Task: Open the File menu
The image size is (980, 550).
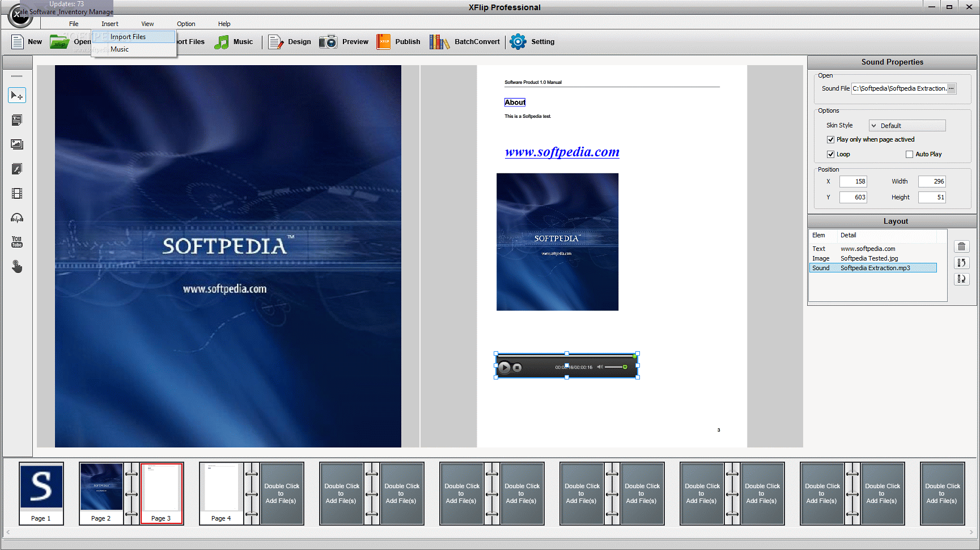Action: pyautogui.click(x=74, y=24)
